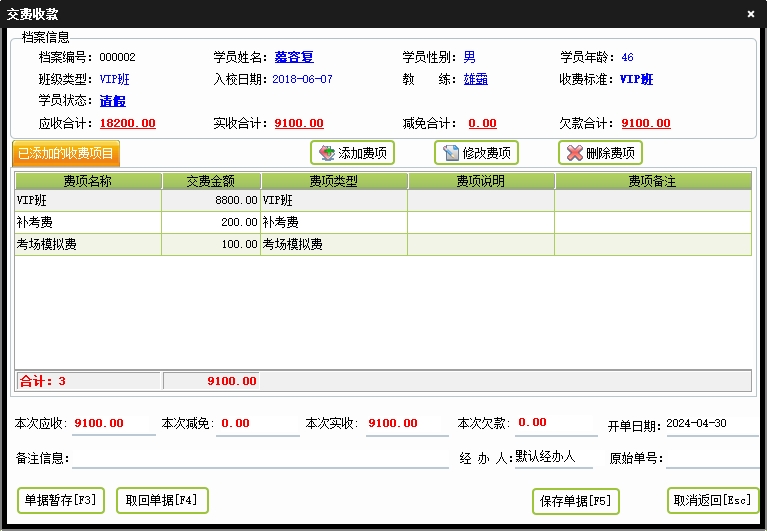Screen dimensions: 767x531
Task: Open student name link 慕容复
Action: pyautogui.click(x=294, y=57)
